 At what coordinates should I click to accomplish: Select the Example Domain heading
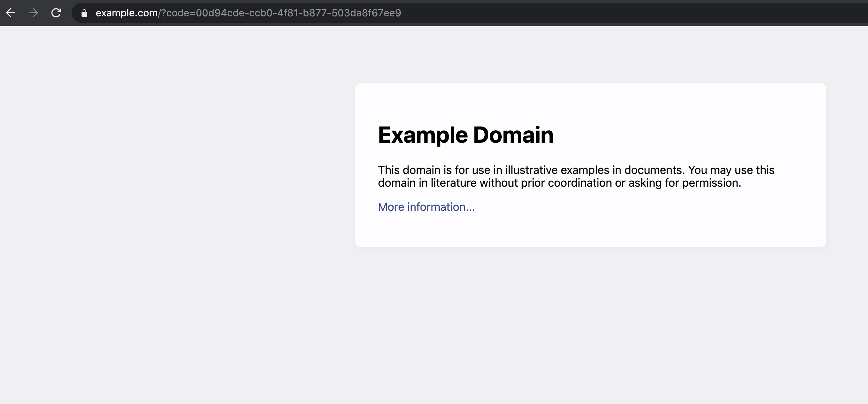click(466, 135)
